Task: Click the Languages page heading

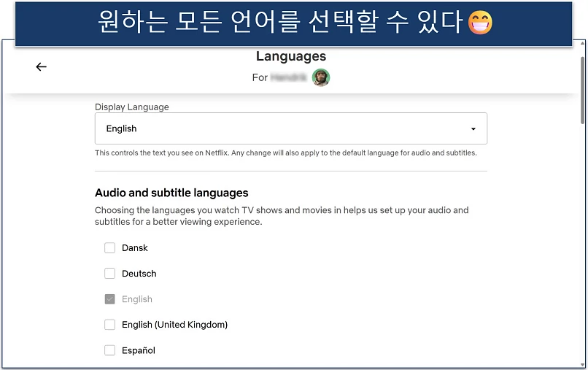Action: click(291, 56)
